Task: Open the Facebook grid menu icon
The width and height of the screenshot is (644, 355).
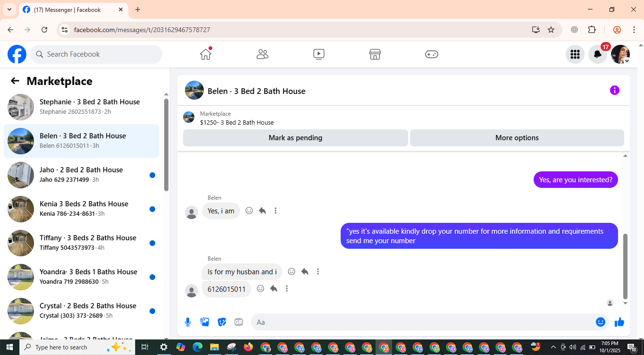Action: click(x=575, y=54)
